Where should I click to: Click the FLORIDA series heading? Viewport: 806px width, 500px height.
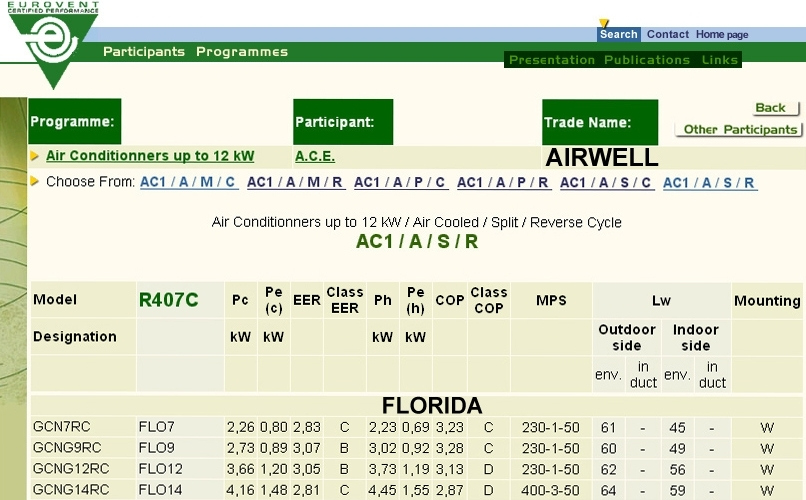pyautogui.click(x=432, y=405)
